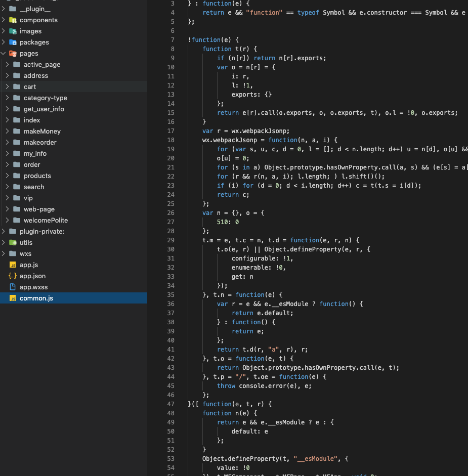Expand the cart folder chevron
This screenshot has width=468, height=476.
[8, 87]
